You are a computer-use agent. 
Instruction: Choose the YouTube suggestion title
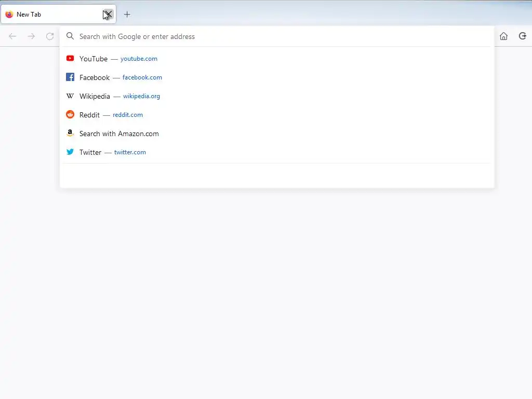pos(94,59)
